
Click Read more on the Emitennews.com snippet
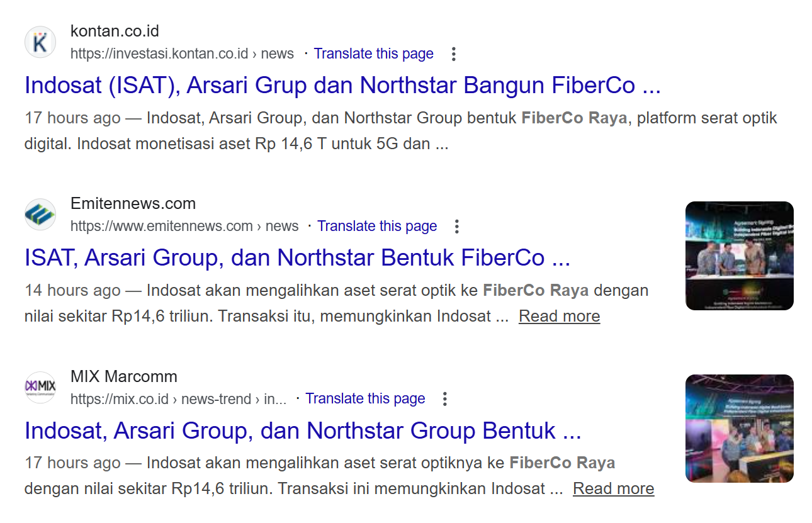click(560, 316)
